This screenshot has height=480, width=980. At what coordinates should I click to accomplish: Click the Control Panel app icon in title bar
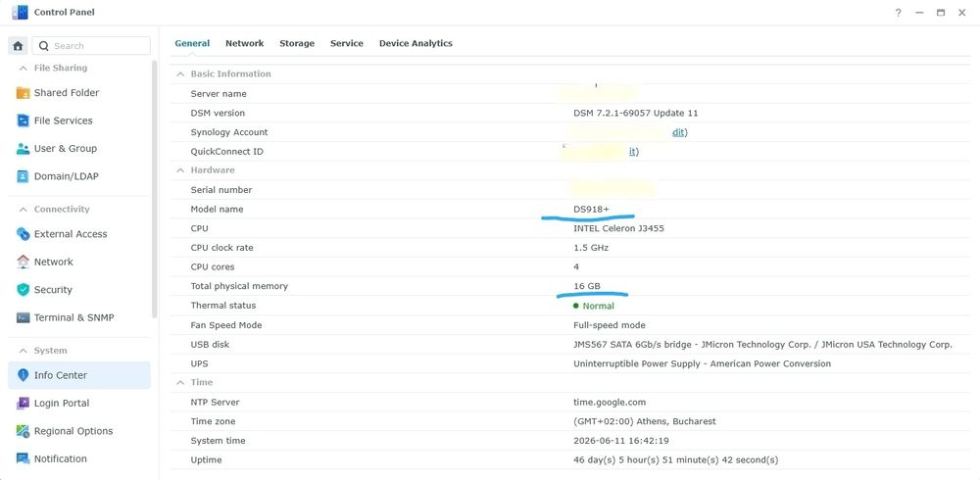pyautogui.click(x=20, y=12)
